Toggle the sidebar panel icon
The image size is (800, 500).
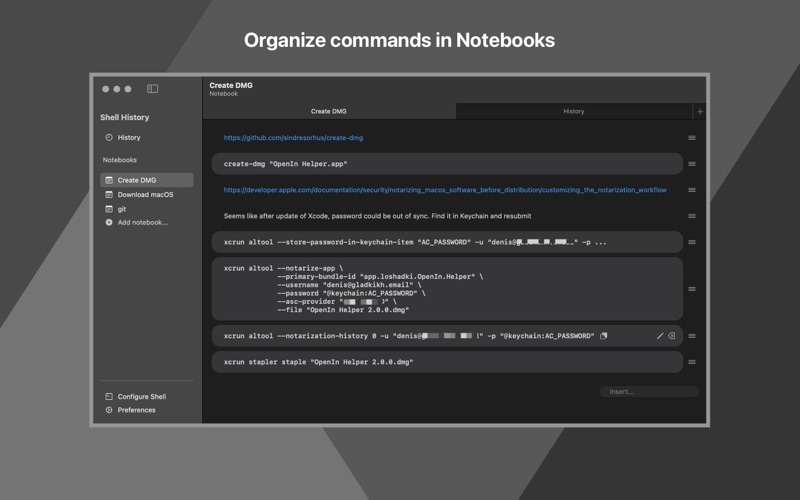point(152,89)
